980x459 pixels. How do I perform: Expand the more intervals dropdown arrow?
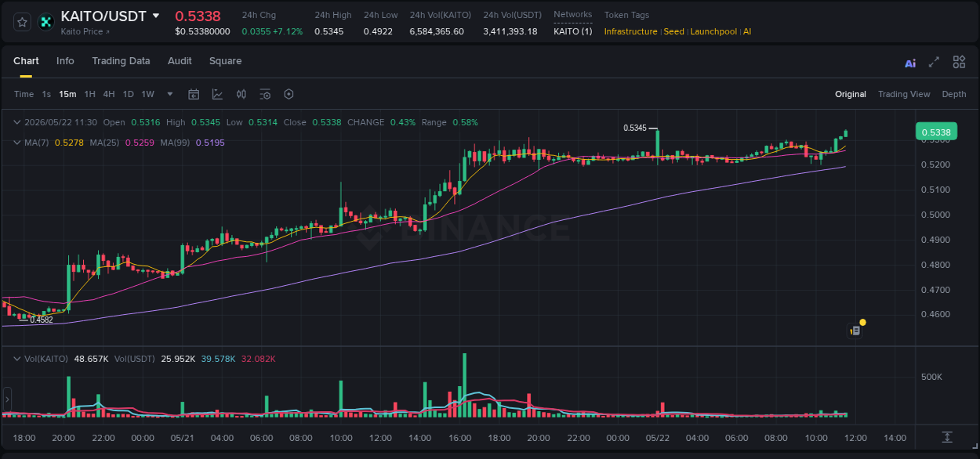click(x=170, y=94)
